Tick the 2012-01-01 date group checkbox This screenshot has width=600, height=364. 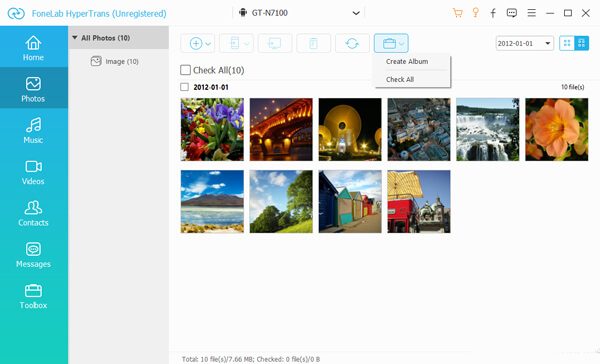pos(184,87)
